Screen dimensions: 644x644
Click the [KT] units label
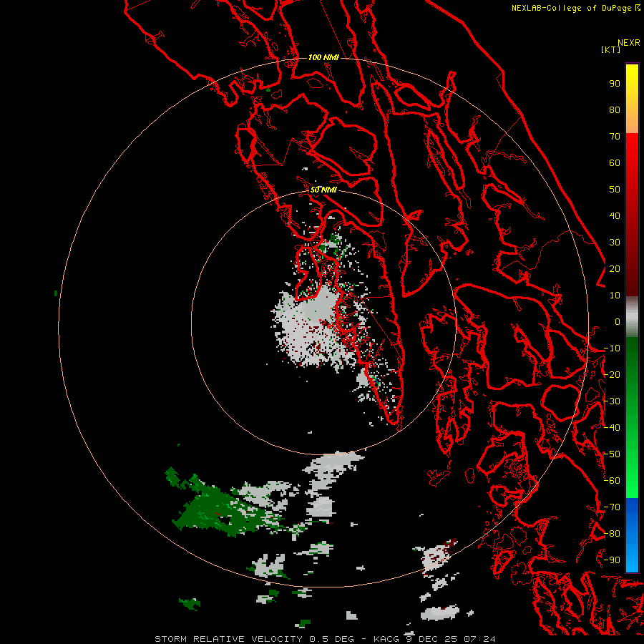[610, 49]
